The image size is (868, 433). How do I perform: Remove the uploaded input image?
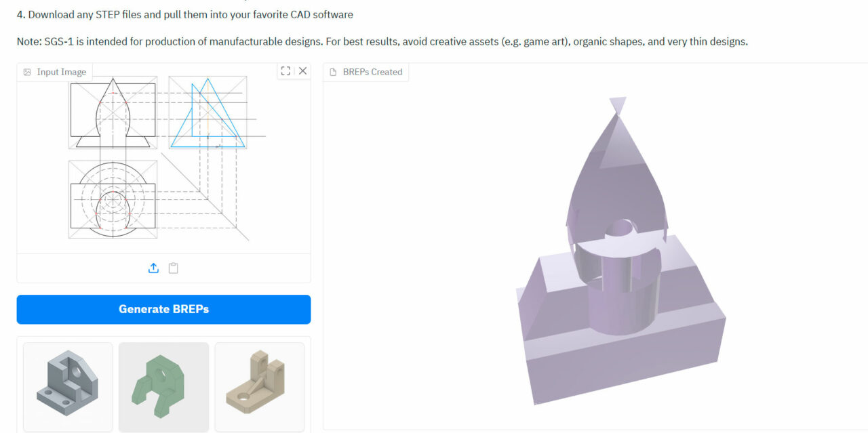click(x=302, y=71)
